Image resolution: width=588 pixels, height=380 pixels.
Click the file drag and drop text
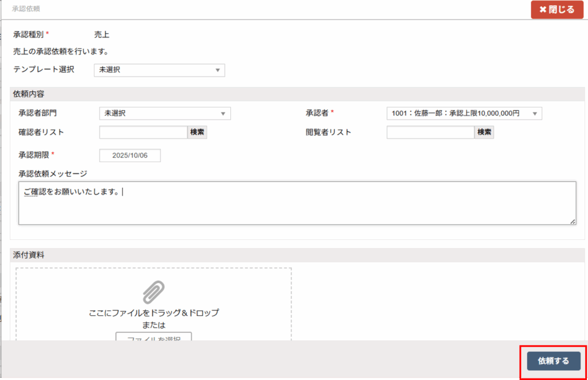coord(154,313)
